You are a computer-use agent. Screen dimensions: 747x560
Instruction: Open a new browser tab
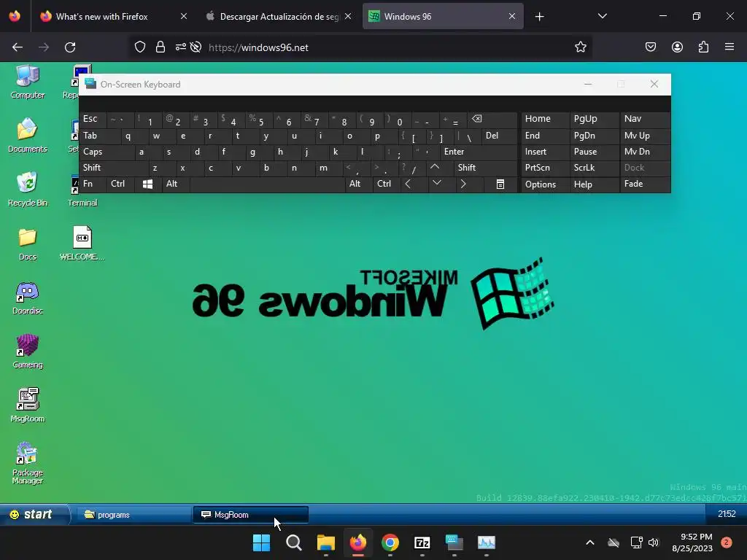pos(539,16)
